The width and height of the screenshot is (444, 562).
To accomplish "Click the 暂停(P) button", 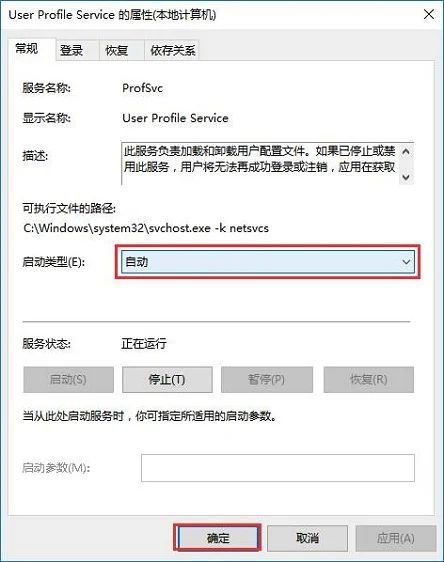I will (x=267, y=379).
